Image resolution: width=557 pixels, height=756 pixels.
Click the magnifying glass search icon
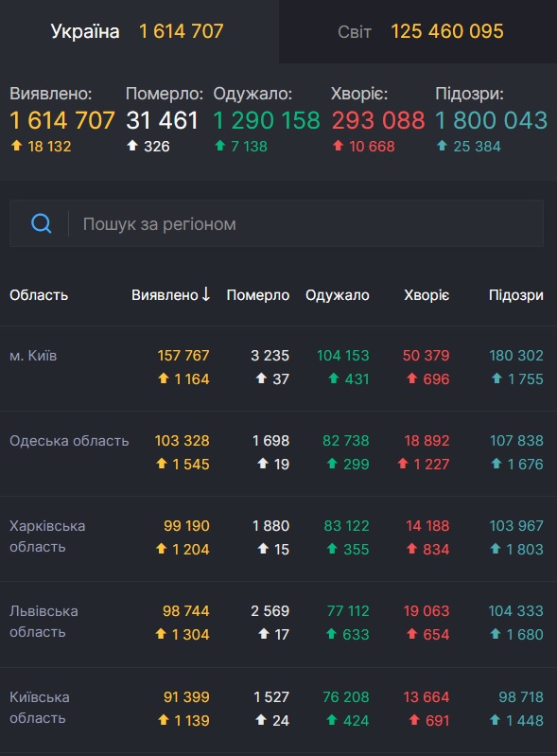[x=41, y=223]
